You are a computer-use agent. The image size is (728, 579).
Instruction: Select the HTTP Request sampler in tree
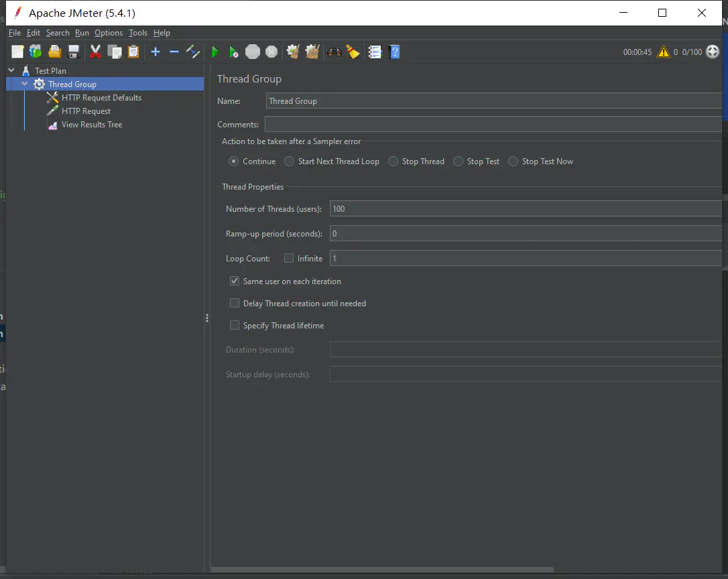pyautogui.click(x=86, y=111)
